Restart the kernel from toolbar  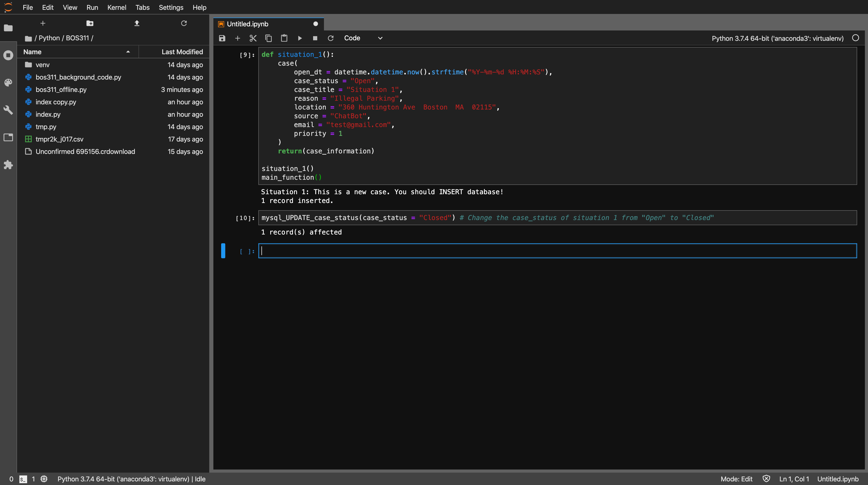point(331,38)
